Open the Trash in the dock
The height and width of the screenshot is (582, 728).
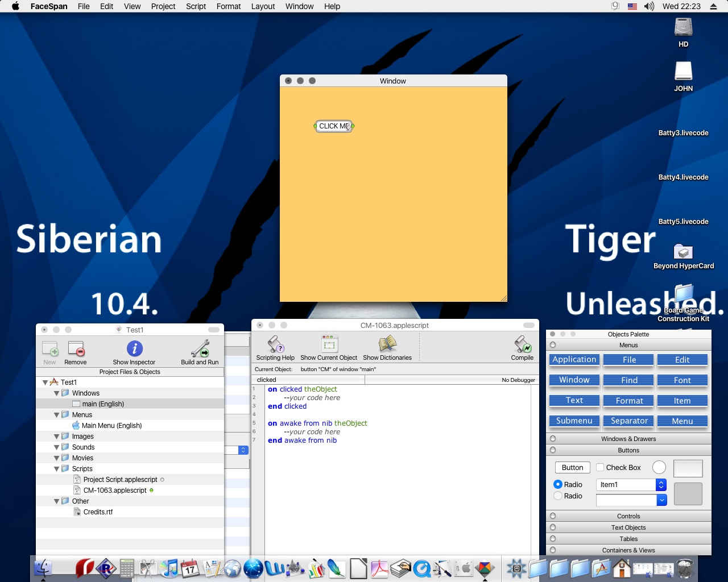pyautogui.click(x=685, y=568)
